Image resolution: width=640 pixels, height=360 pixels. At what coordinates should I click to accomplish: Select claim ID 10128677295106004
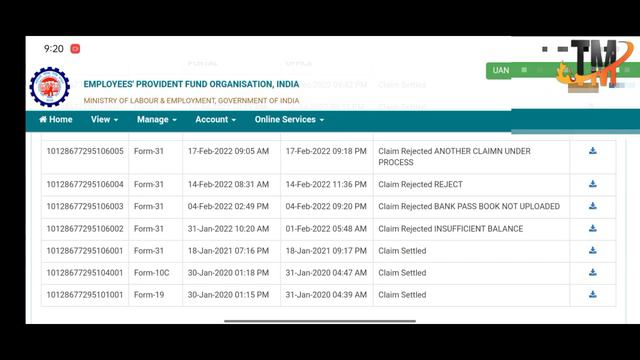coord(85,184)
